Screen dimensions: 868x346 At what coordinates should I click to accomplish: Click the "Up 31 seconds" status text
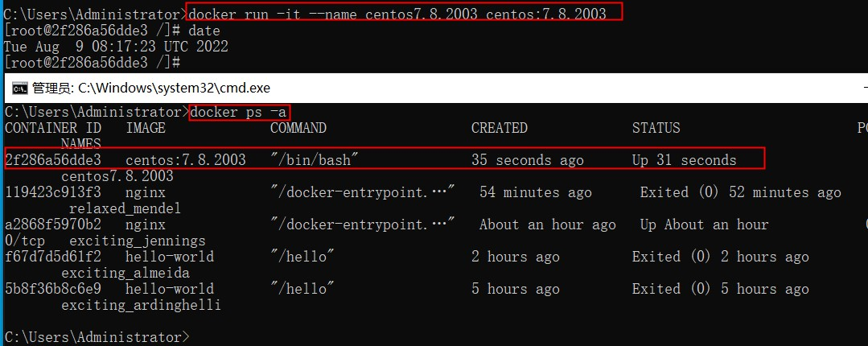pos(684,160)
